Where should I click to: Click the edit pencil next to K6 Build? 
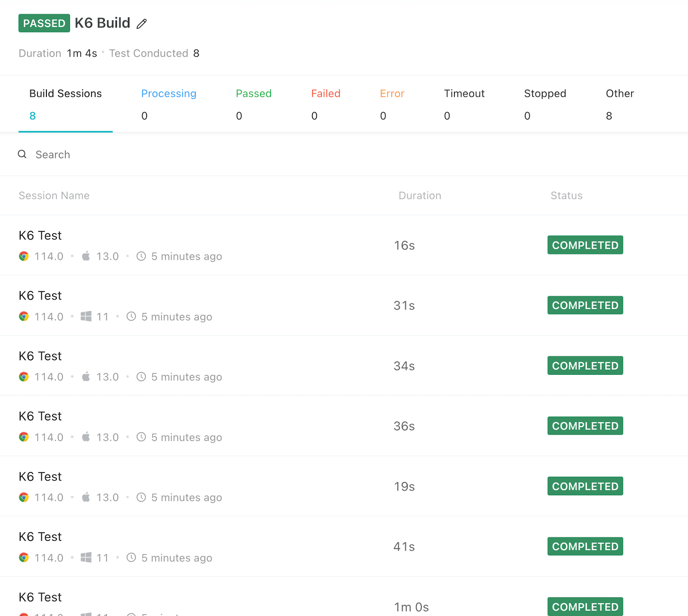coord(142,24)
